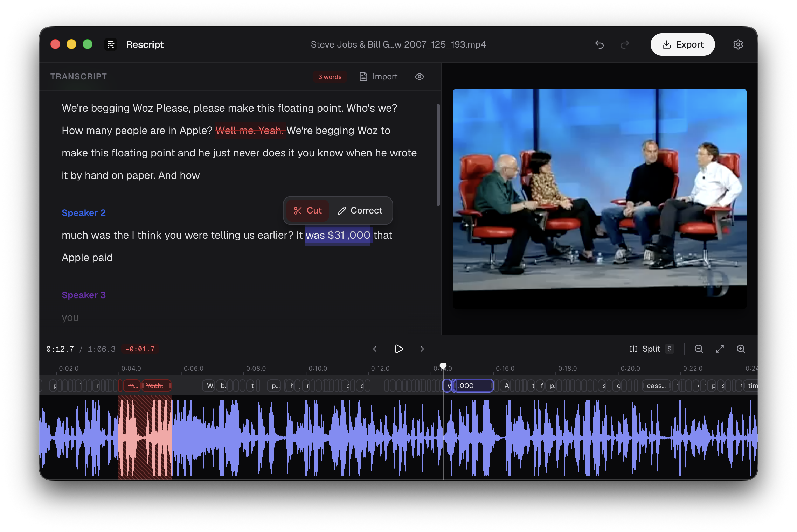The height and width of the screenshot is (532, 797).
Task: Export the edited video
Action: tap(682, 44)
